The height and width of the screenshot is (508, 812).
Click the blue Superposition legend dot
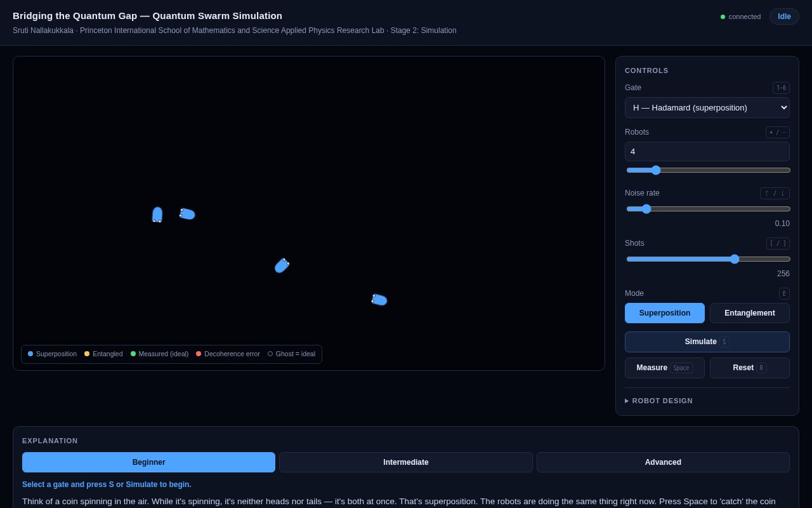tap(30, 354)
